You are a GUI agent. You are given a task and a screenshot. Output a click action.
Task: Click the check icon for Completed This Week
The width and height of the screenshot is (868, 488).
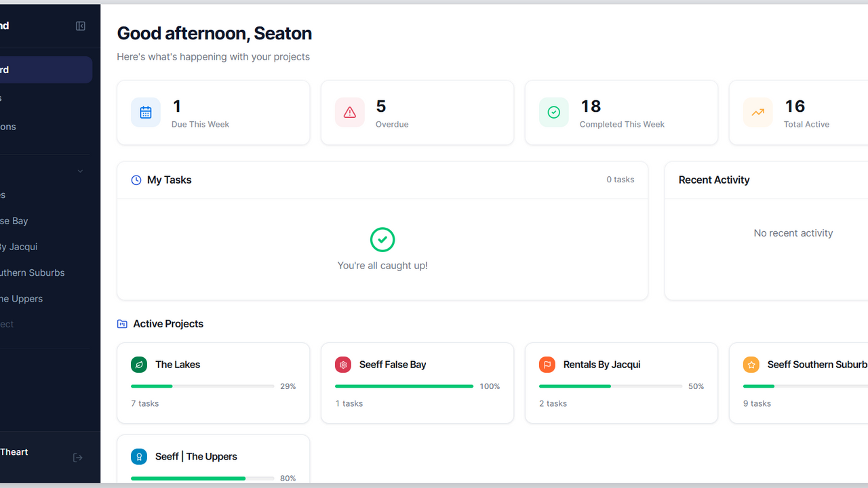pos(554,113)
